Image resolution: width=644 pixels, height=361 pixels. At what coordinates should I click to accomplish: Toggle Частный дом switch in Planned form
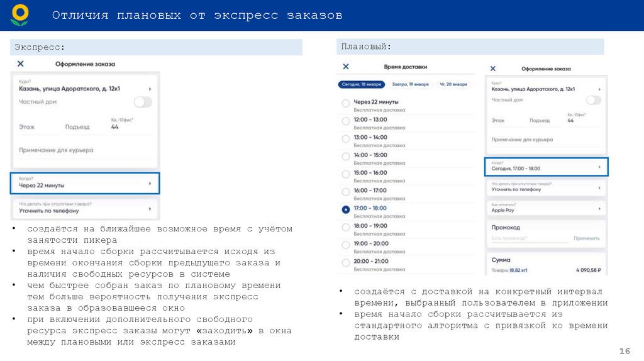(593, 100)
